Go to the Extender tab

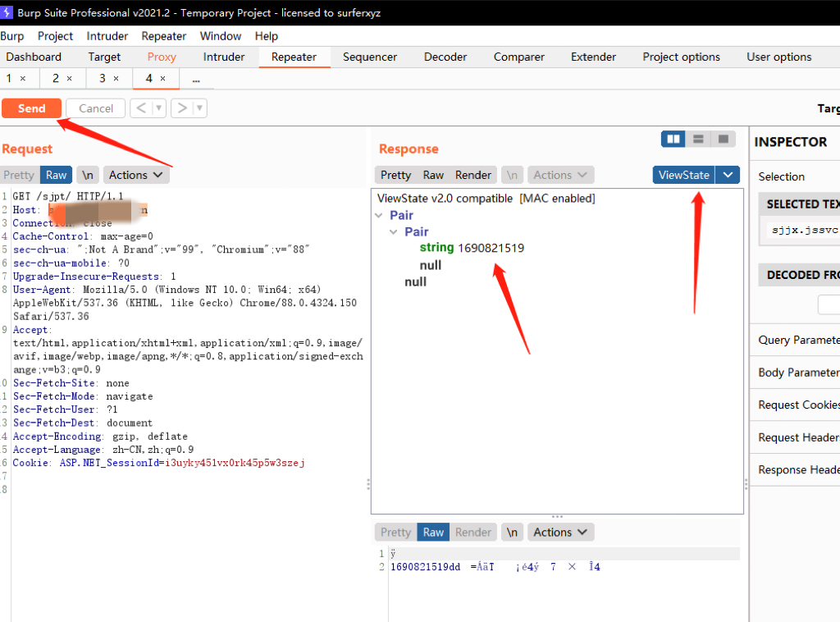tap(594, 57)
